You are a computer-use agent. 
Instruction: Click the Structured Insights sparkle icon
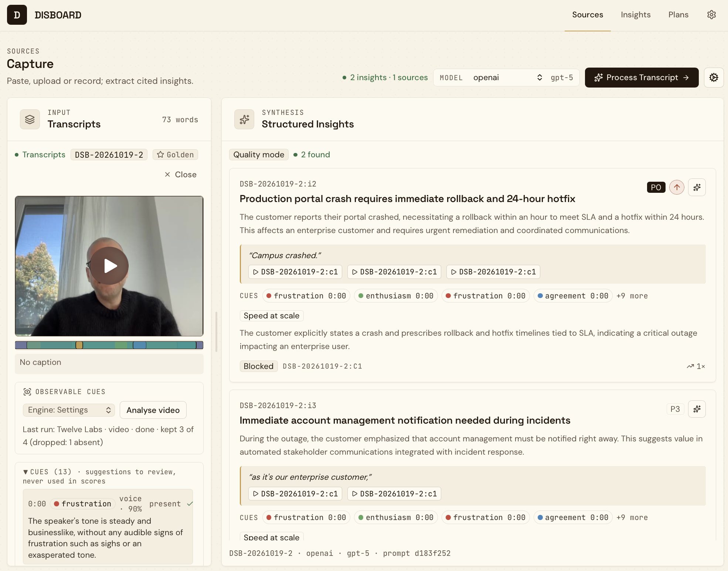coord(244,119)
